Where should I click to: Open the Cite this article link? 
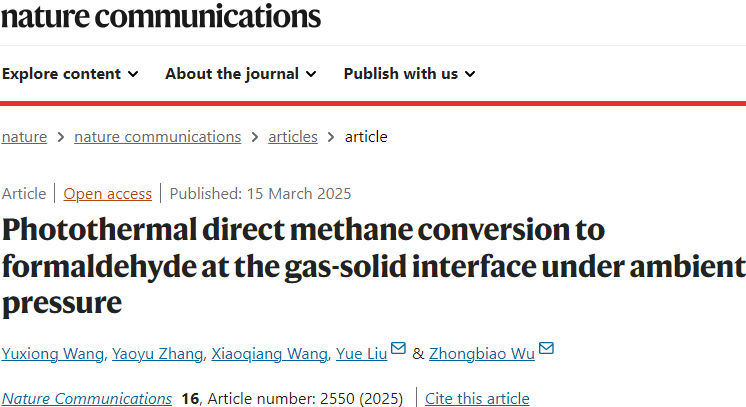[477, 398]
